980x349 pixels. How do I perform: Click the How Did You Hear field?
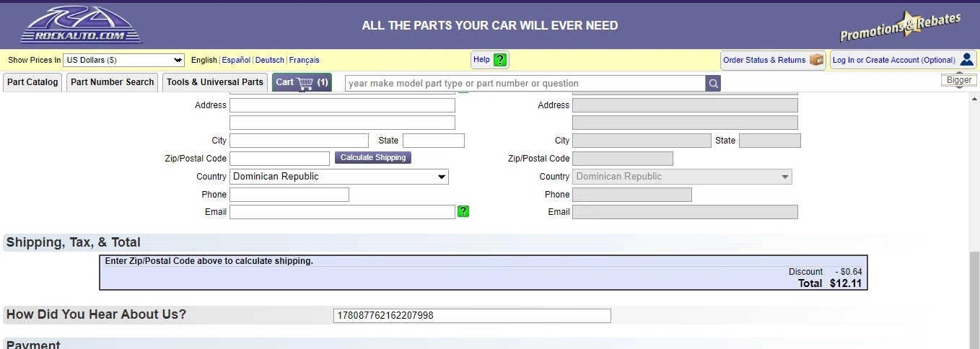click(x=472, y=316)
